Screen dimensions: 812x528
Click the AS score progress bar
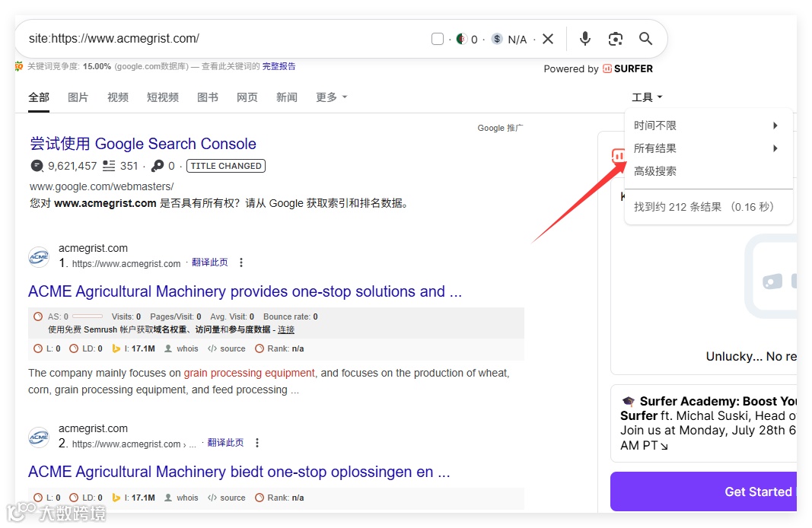point(88,316)
